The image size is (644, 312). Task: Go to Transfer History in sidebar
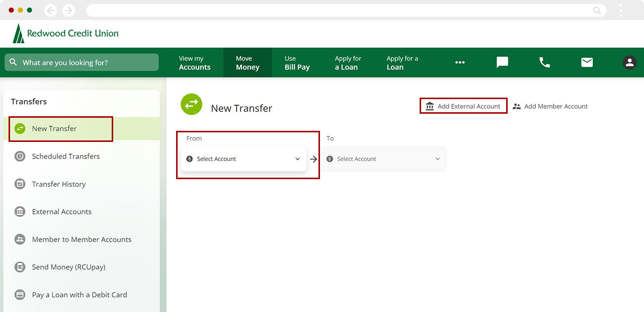click(59, 184)
